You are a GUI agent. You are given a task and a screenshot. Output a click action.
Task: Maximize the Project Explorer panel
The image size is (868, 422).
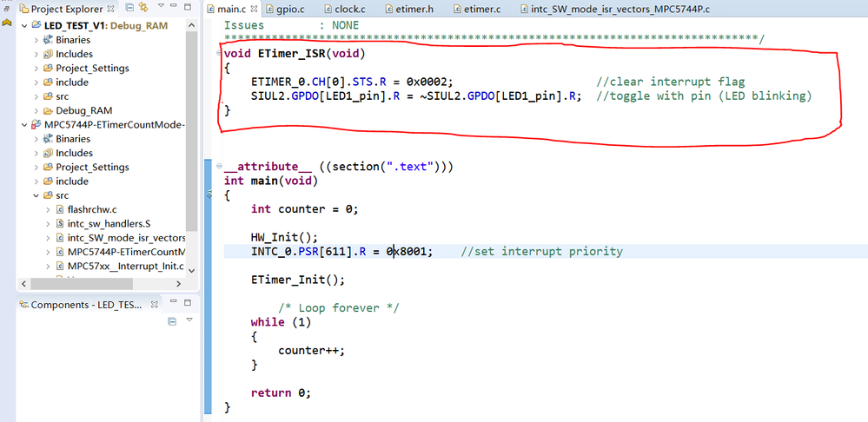coord(188,7)
